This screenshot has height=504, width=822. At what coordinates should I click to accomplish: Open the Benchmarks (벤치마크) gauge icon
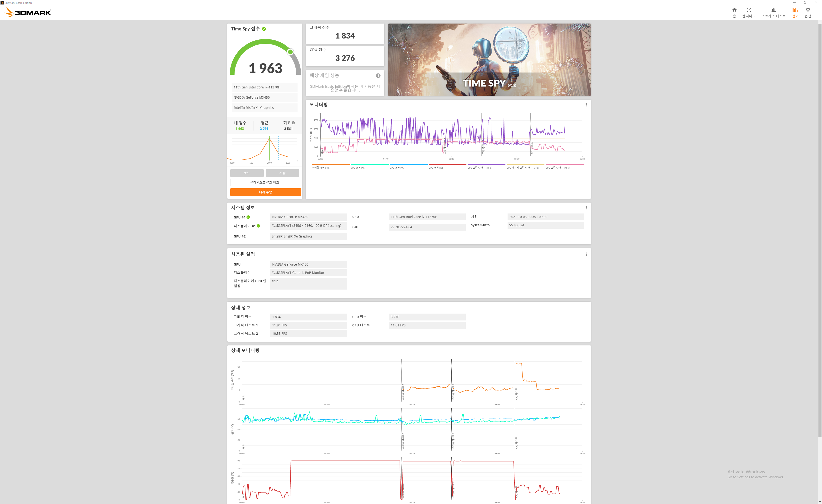(x=749, y=10)
